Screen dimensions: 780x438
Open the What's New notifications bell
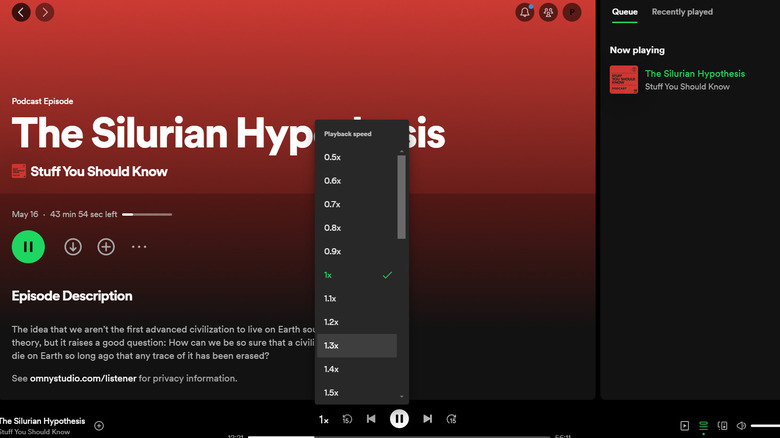[525, 12]
